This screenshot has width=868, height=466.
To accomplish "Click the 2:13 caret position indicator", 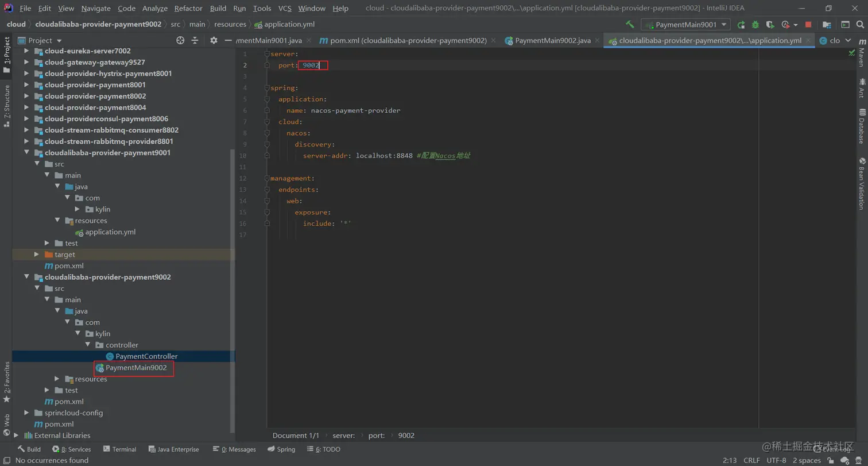I will 730,460.
